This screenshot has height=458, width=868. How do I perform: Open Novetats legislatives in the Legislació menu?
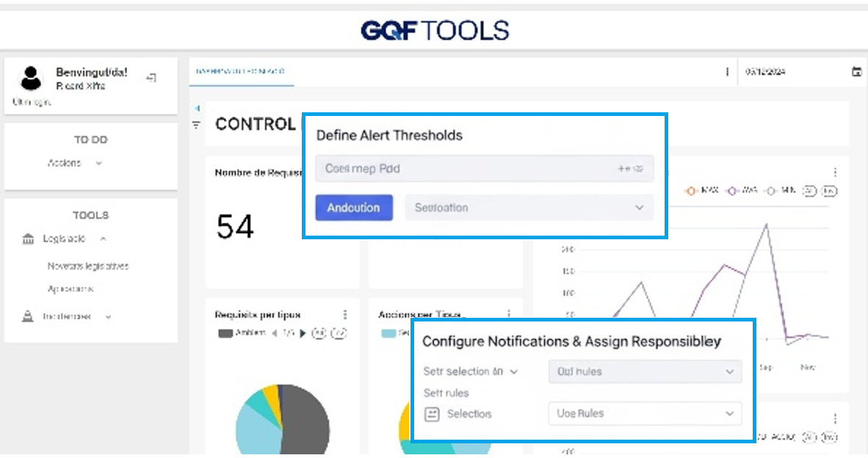point(88,266)
